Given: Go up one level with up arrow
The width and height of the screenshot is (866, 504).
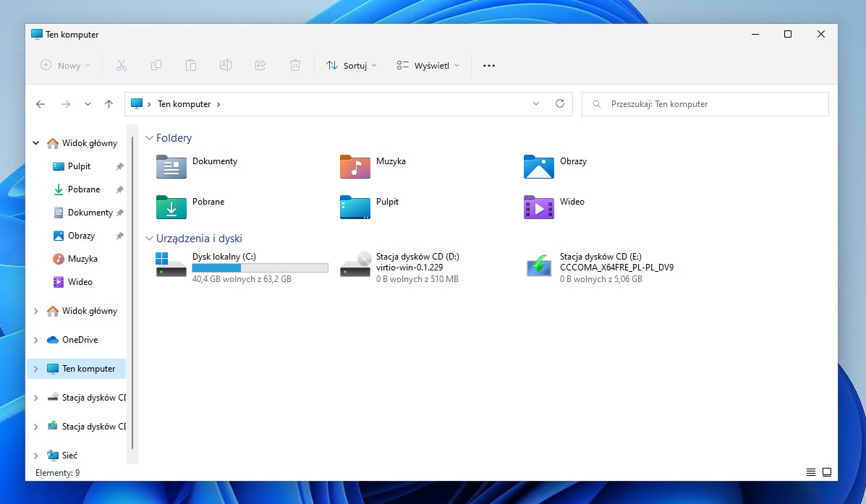Looking at the screenshot, I should click(109, 104).
